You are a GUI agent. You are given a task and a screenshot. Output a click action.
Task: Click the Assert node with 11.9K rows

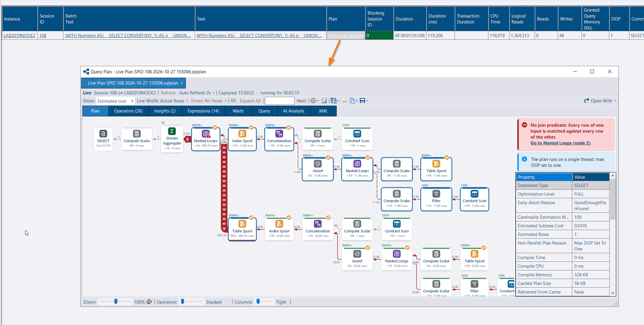[x=318, y=169]
